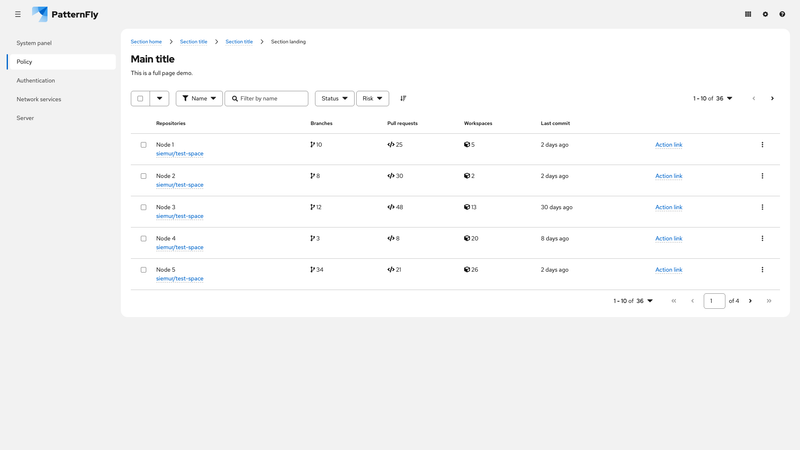The width and height of the screenshot is (800, 450).
Task: Click '30 days ago' in Node 3 row
Action: pos(557,207)
